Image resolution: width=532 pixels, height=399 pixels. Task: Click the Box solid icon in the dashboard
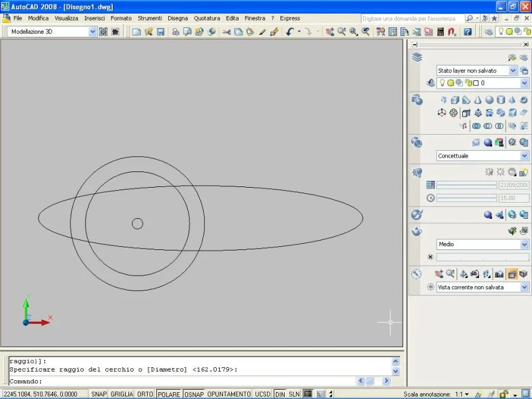click(x=455, y=100)
